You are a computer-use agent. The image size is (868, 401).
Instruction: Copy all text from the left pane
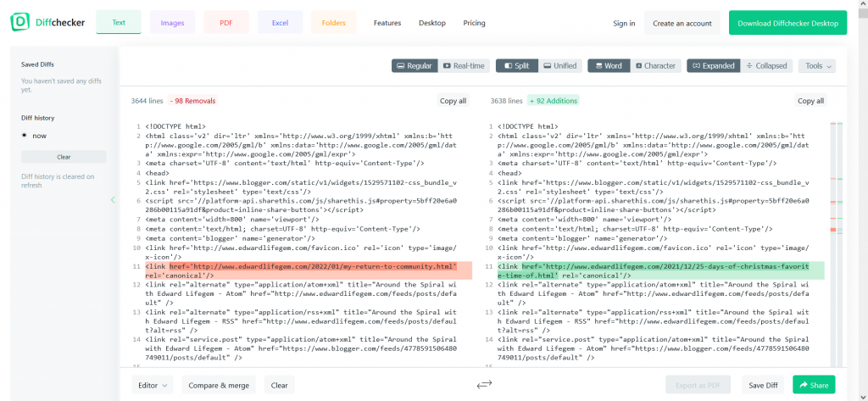453,101
